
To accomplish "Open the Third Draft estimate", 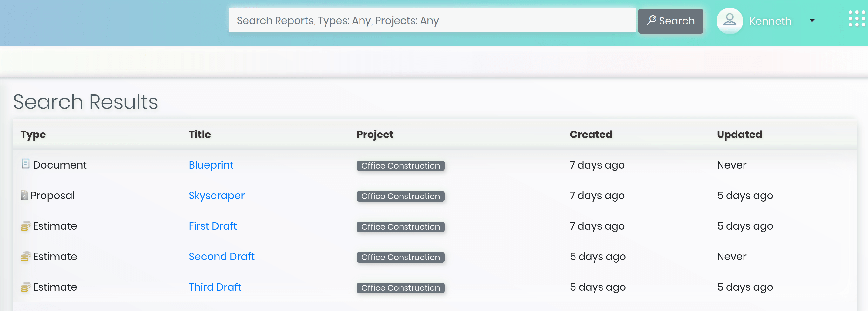I will click(x=215, y=287).
